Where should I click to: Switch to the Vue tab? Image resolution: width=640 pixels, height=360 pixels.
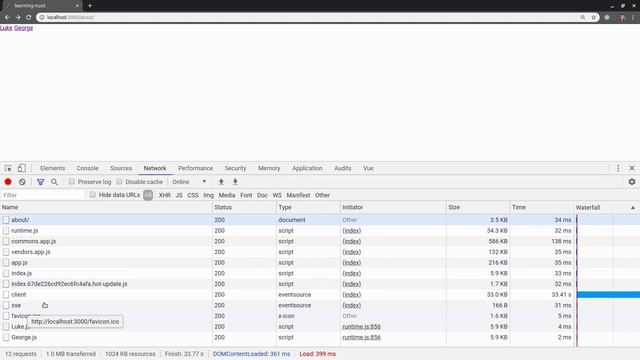368,168
